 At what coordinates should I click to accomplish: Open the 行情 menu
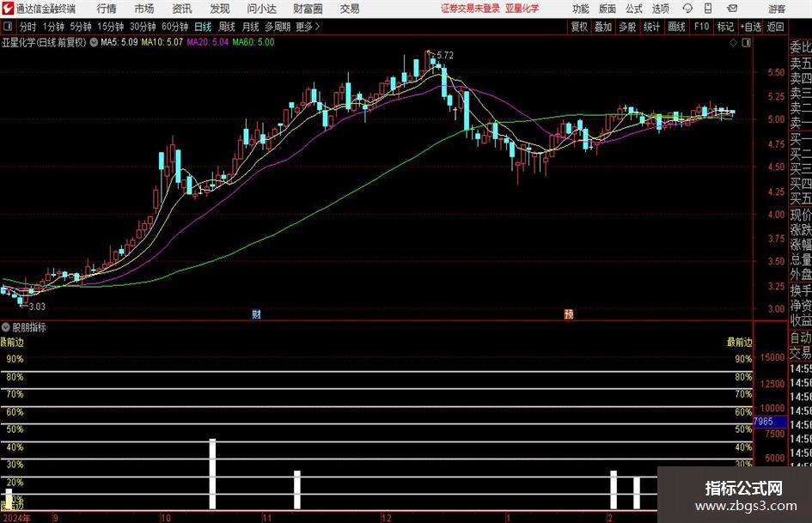click(x=107, y=9)
